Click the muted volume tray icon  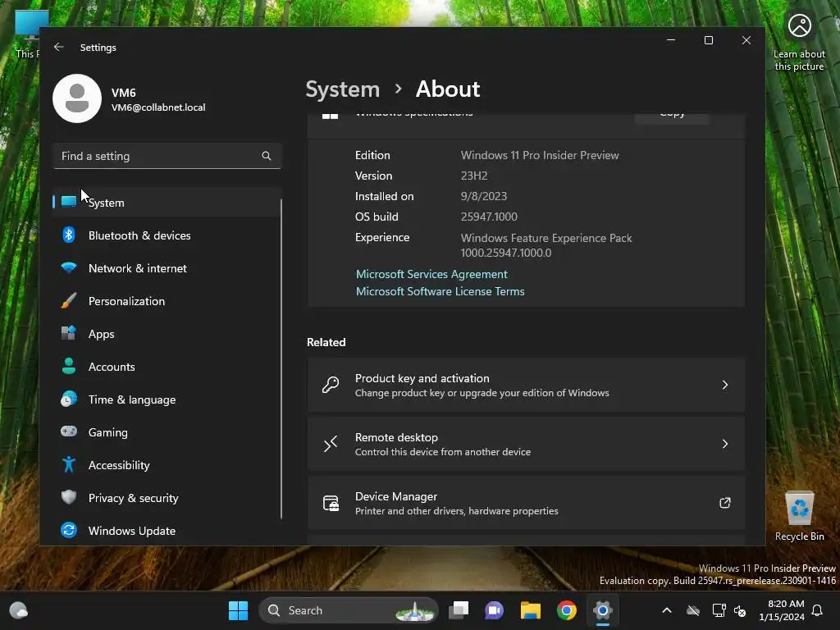[741, 610]
